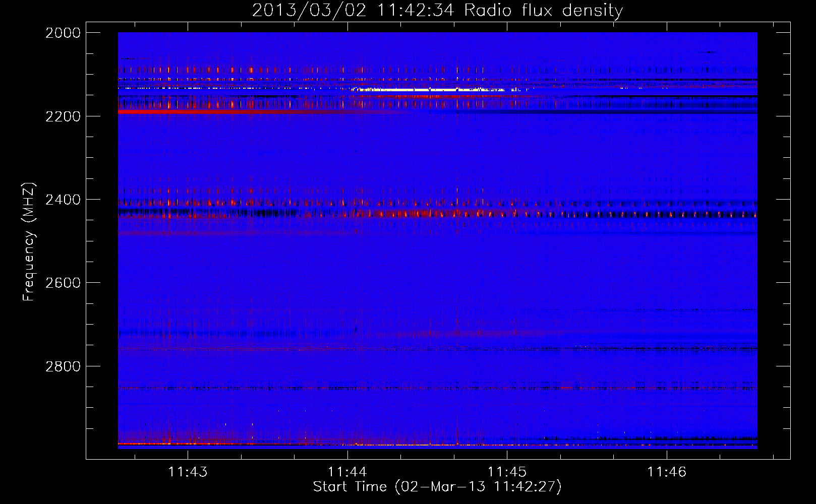Image resolution: width=816 pixels, height=504 pixels.
Task: Select the '2800' frequency axis label
Action: 63,366
